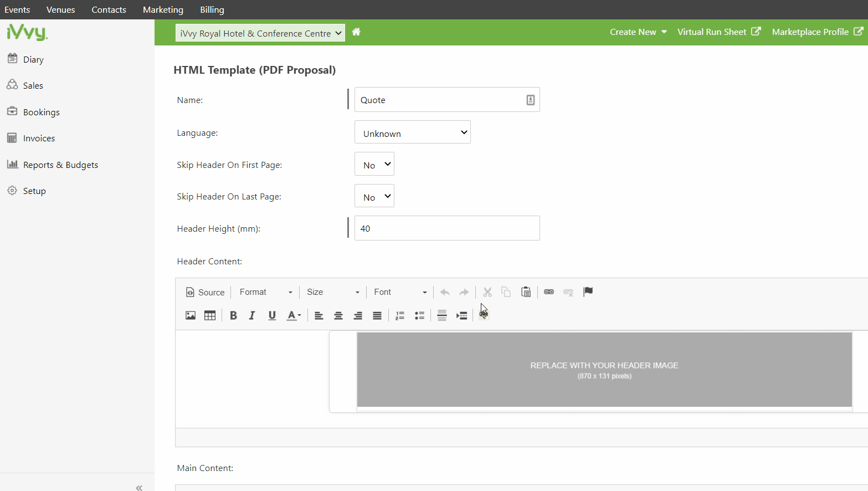Toggle italic formatting in the editor
Screen dimensions: 868x491
coord(252,315)
